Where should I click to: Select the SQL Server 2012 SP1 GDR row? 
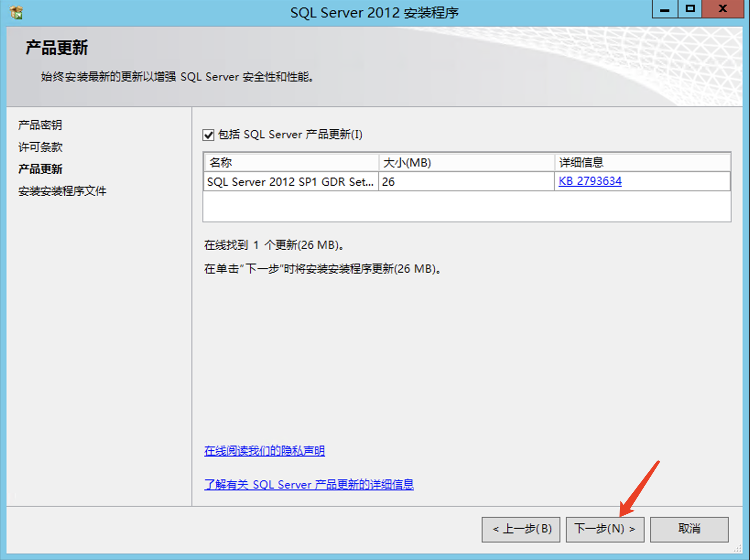click(x=290, y=182)
